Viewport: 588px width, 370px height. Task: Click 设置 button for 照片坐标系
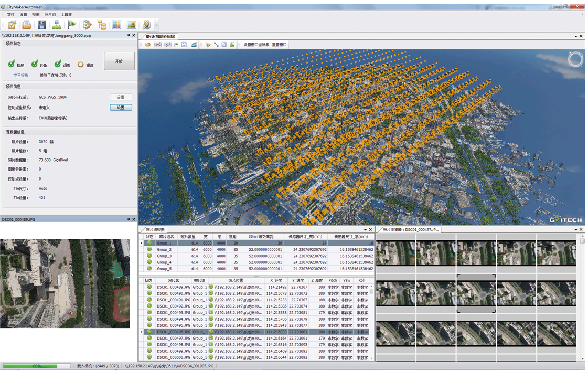tap(121, 97)
